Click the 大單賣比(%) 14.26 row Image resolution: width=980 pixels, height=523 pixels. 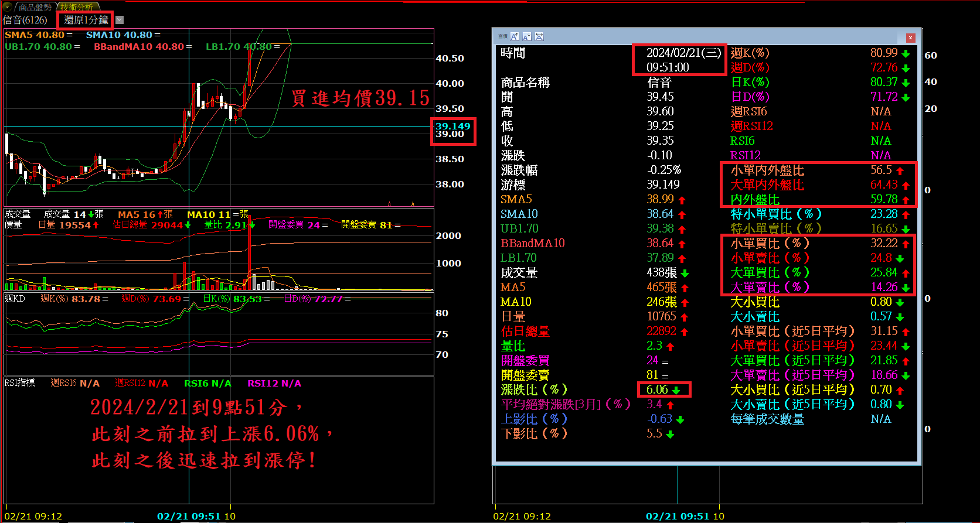coord(820,287)
